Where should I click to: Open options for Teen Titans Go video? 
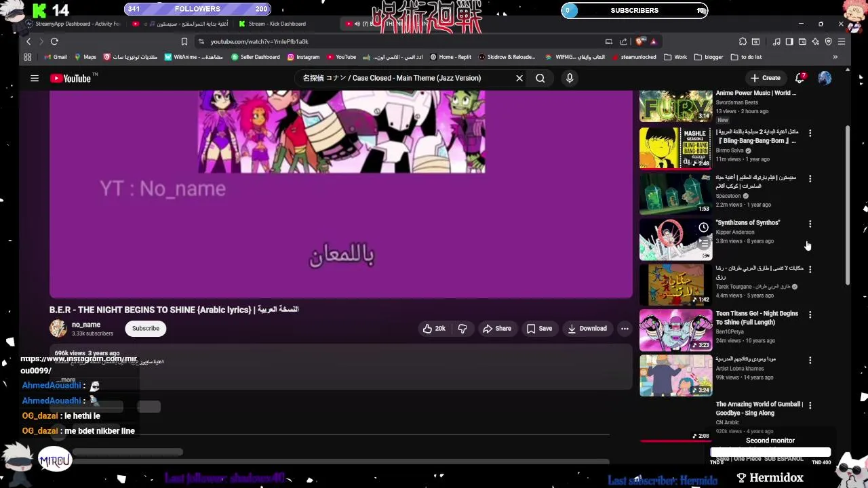[810, 314]
